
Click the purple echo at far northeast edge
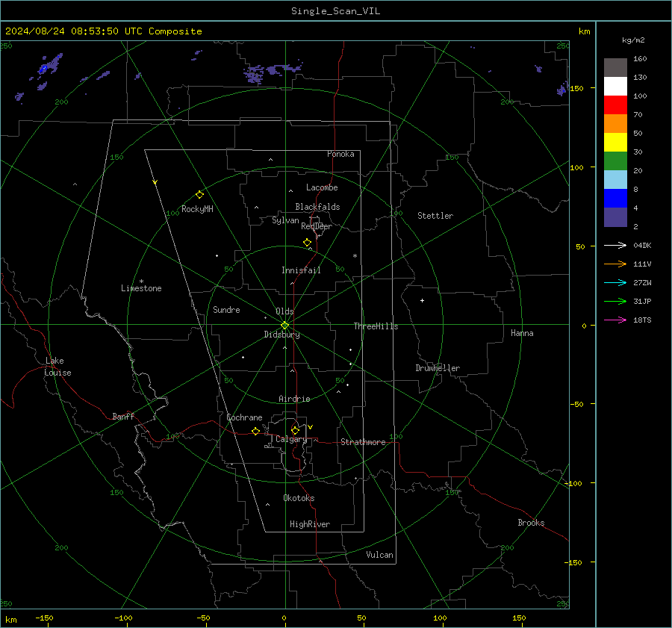coord(562,89)
